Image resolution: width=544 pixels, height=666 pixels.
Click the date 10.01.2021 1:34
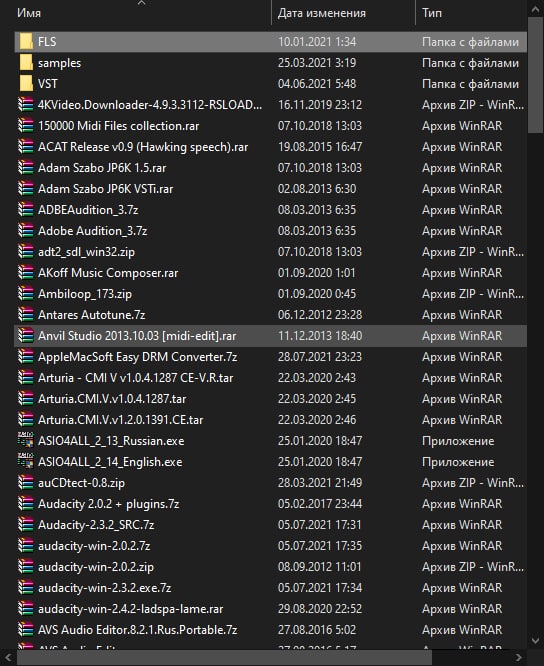(x=317, y=42)
